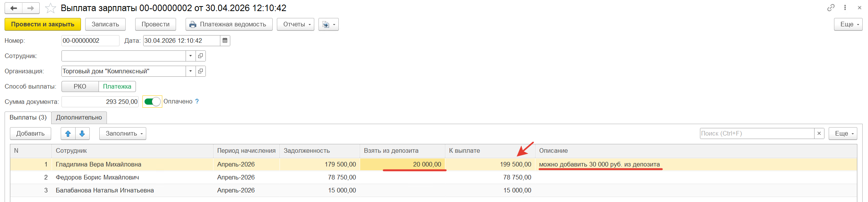Open the Еще menu above the table
The height and width of the screenshot is (202, 868).
[843, 133]
